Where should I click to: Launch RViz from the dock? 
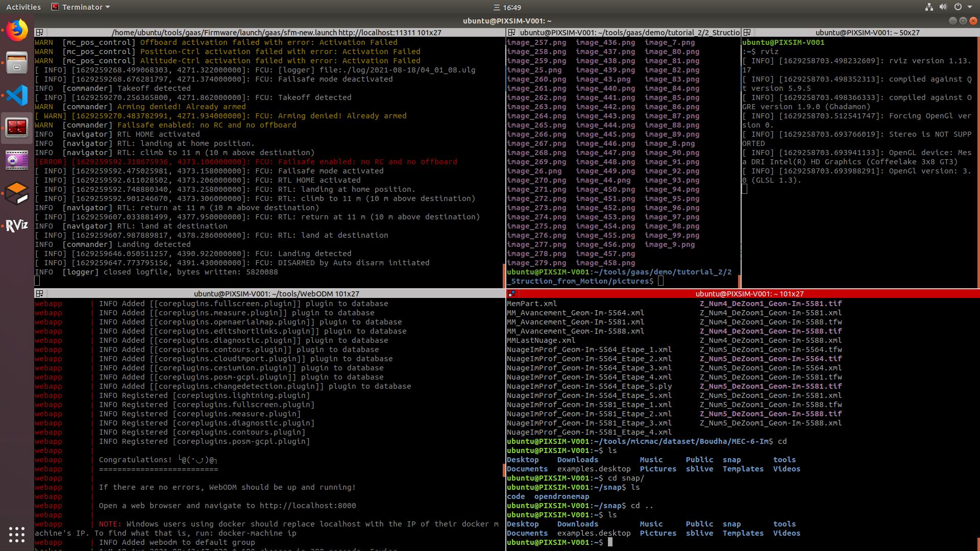(17, 226)
